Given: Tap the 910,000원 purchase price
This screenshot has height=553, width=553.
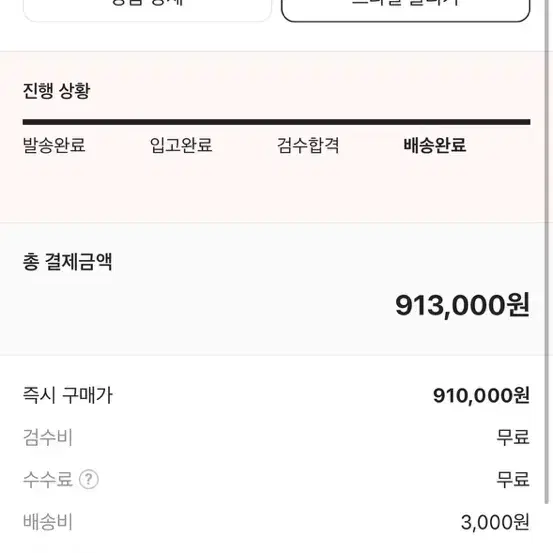Looking at the screenshot, I should (x=481, y=395).
